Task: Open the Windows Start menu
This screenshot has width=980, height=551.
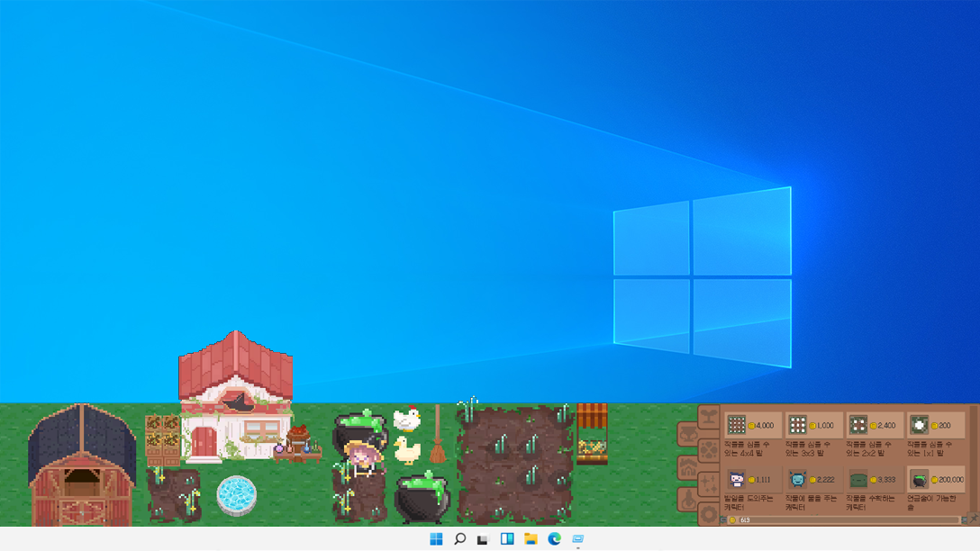Action: coord(436,538)
